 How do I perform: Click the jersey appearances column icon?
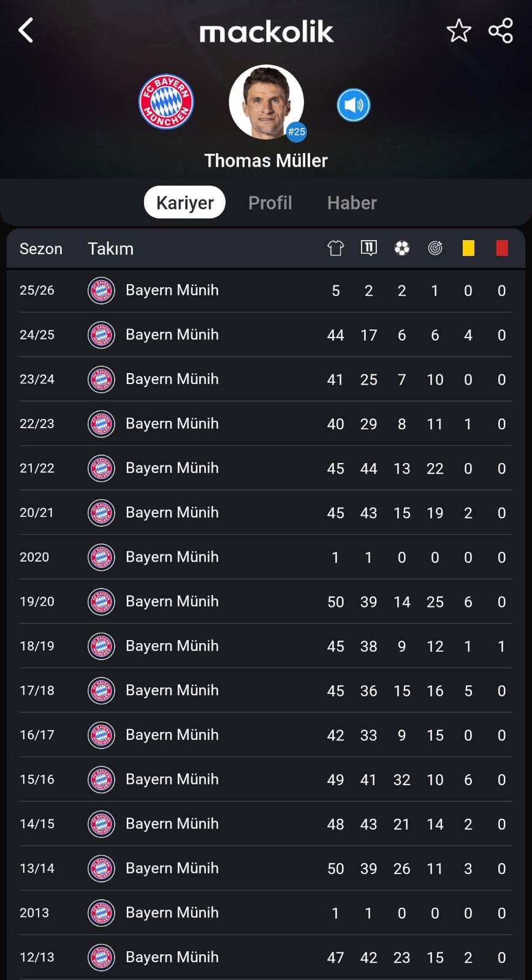click(335, 248)
